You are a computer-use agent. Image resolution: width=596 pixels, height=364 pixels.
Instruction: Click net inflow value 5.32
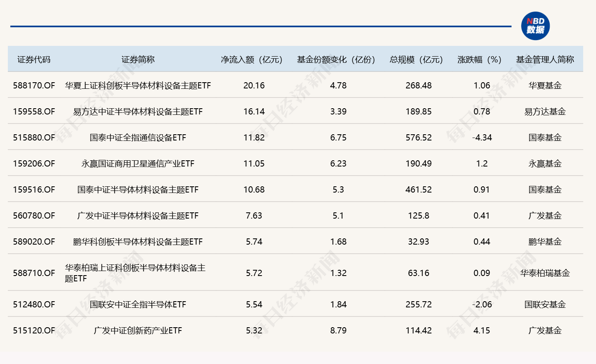[x=254, y=331]
